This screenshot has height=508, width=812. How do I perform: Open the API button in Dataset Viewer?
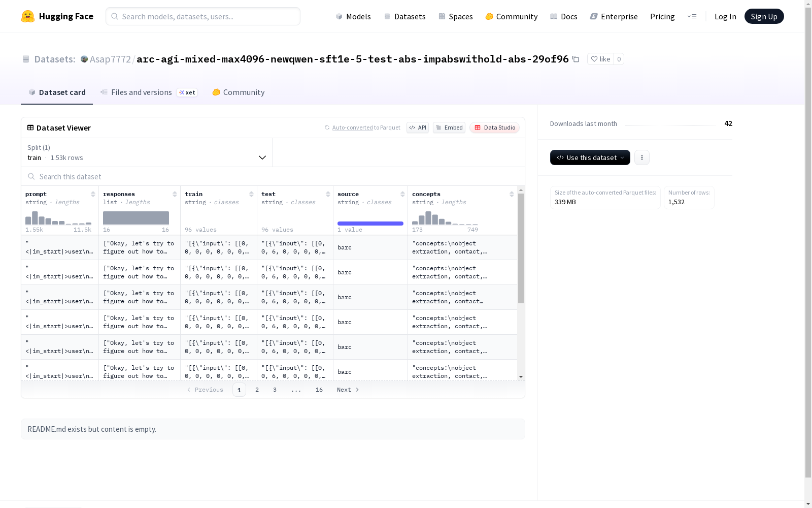pos(418,128)
